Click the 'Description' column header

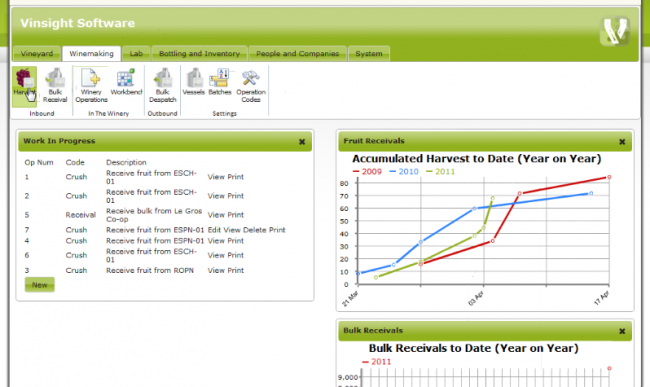[x=126, y=162]
